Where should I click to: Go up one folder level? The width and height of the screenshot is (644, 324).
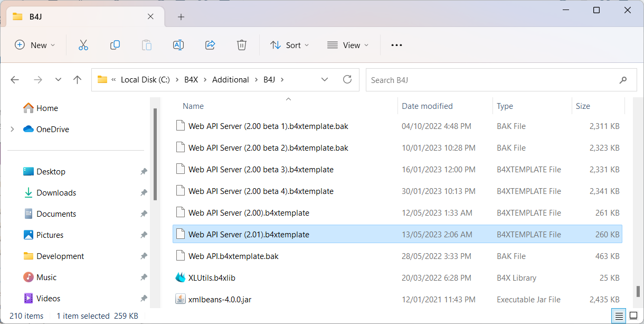(x=78, y=80)
